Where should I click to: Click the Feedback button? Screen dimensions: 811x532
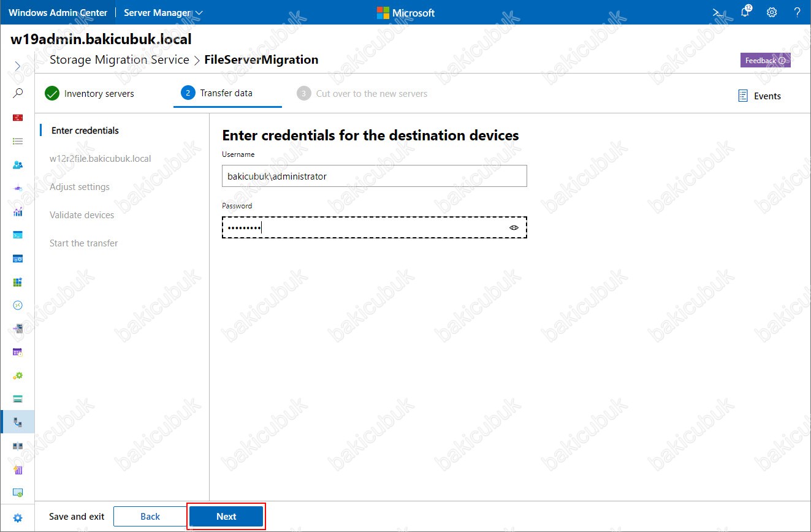click(766, 60)
